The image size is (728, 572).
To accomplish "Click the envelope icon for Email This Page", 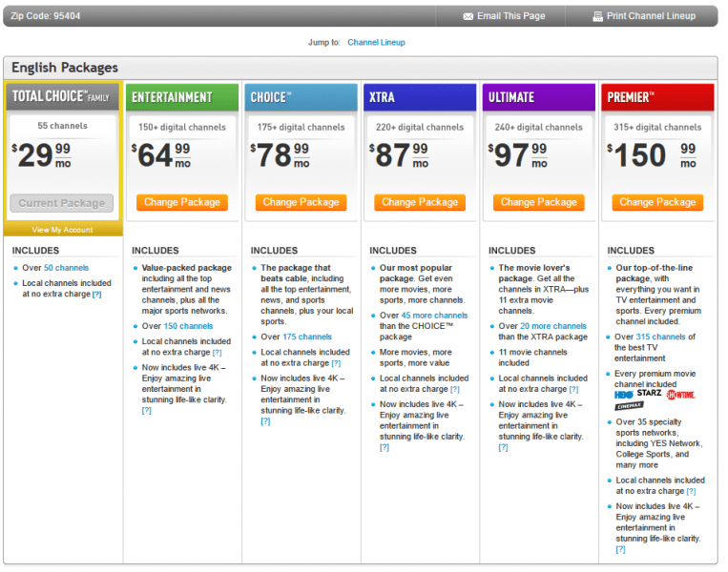I will pos(468,17).
